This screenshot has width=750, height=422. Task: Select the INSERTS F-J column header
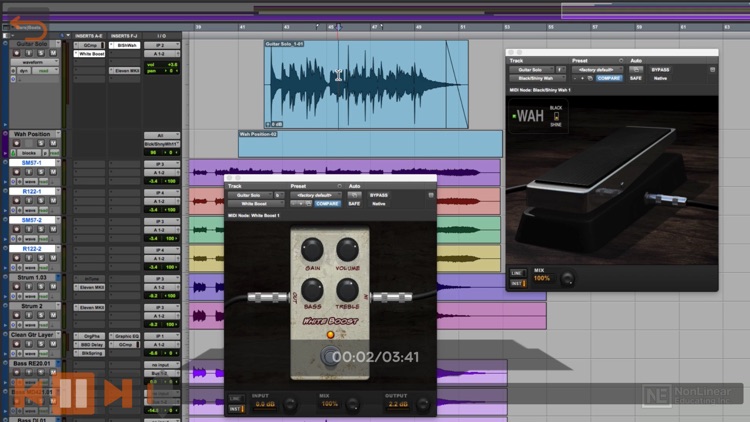(124, 36)
